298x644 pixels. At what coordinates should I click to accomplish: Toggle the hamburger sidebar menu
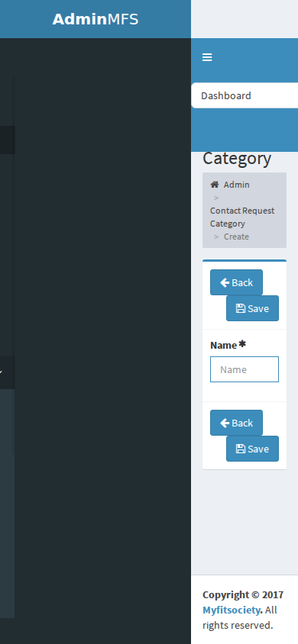207,57
